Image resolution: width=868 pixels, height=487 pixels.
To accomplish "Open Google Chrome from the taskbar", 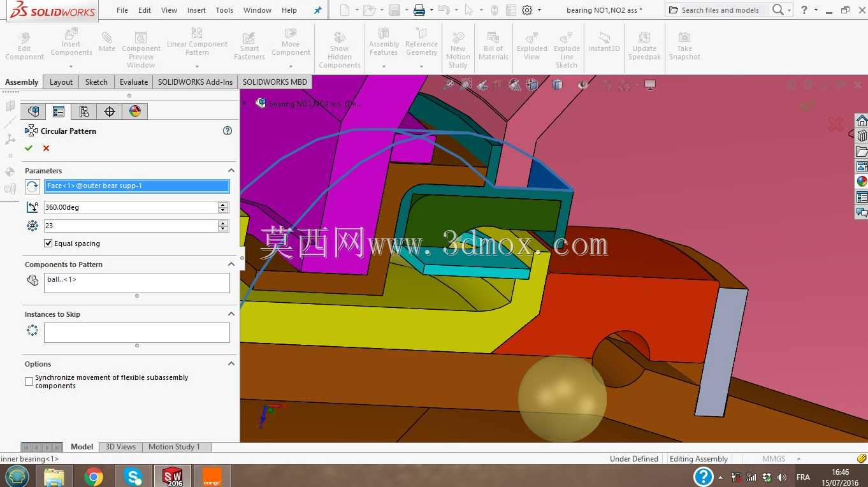I will 94,476.
